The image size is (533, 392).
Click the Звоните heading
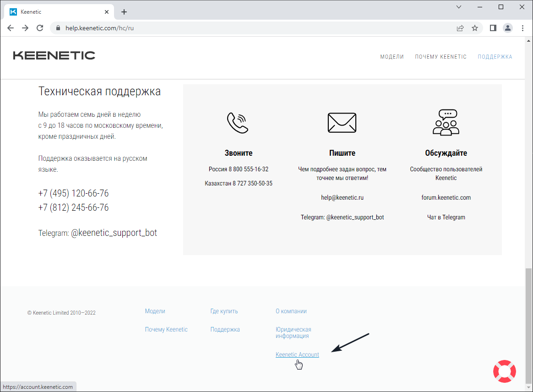[238, 153]
